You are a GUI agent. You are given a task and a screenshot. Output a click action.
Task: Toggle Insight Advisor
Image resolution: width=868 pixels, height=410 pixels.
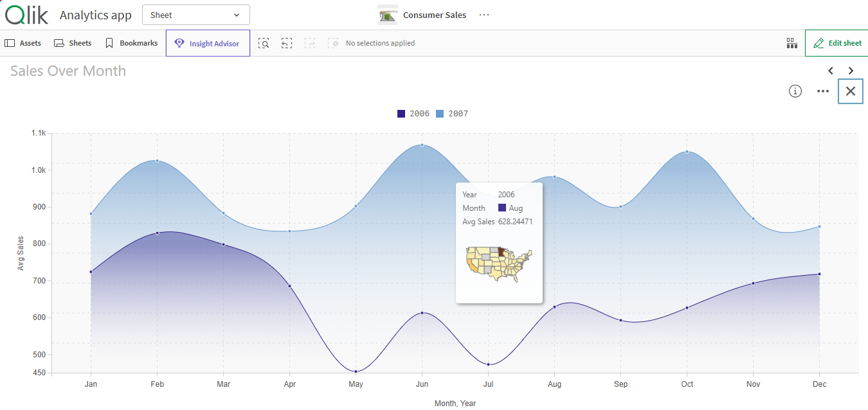point(208,43)
